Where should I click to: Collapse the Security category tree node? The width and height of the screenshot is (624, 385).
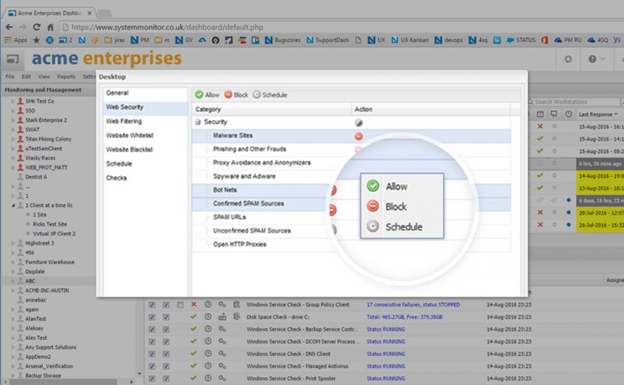click(x=198, y=122)
